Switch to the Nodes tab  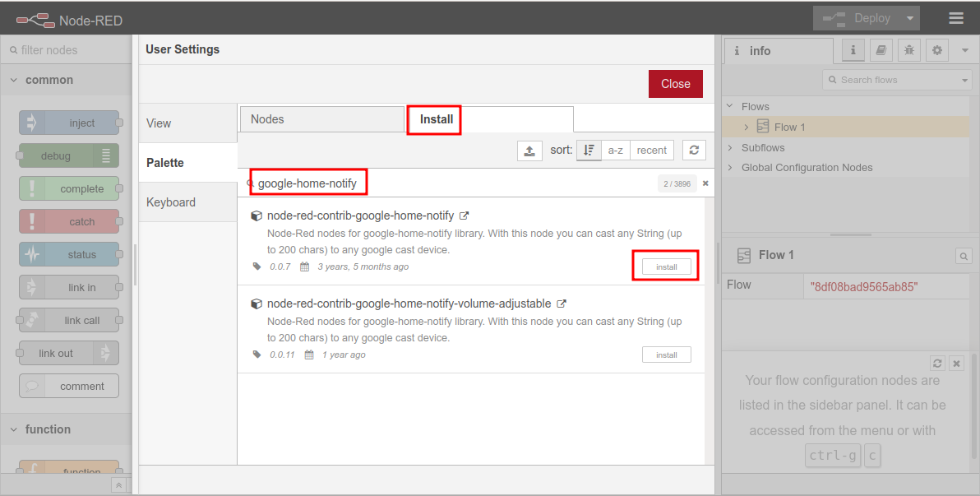click(267, 119)
